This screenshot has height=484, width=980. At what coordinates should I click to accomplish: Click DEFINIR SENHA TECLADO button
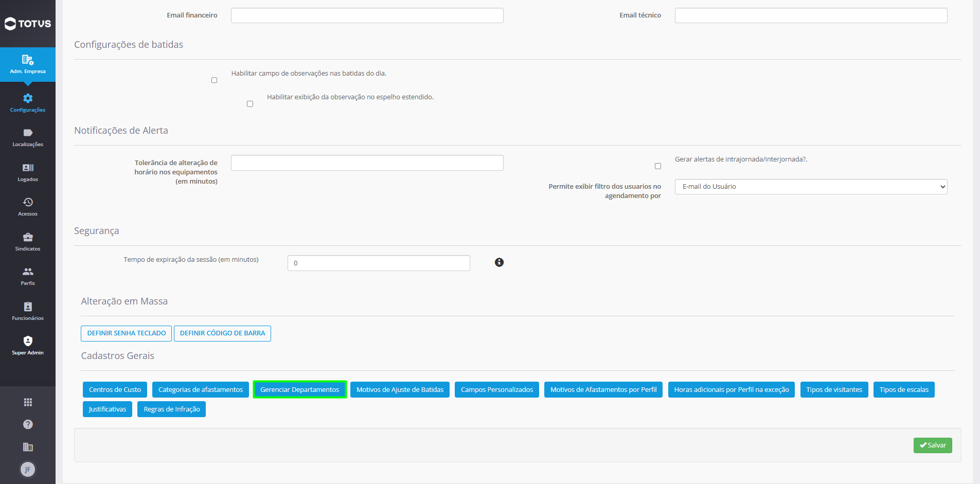click(x=126, y=333)
